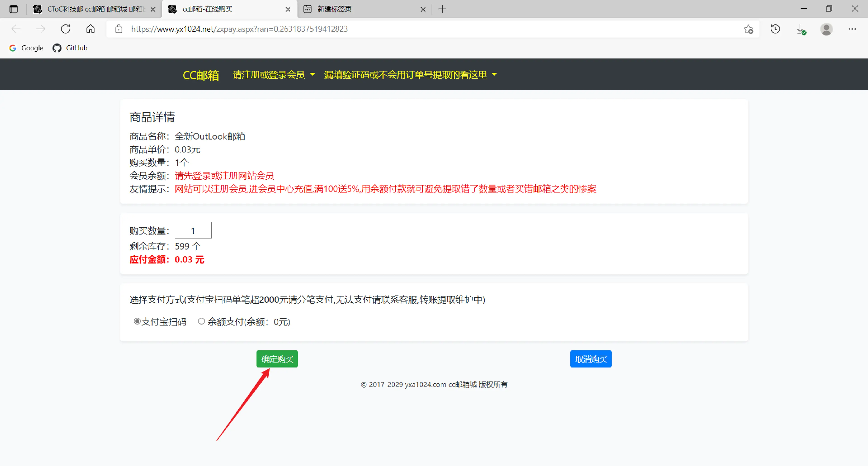Open the Downloads panel
This screenshot has width=868, height=466.
coord(801,29)
